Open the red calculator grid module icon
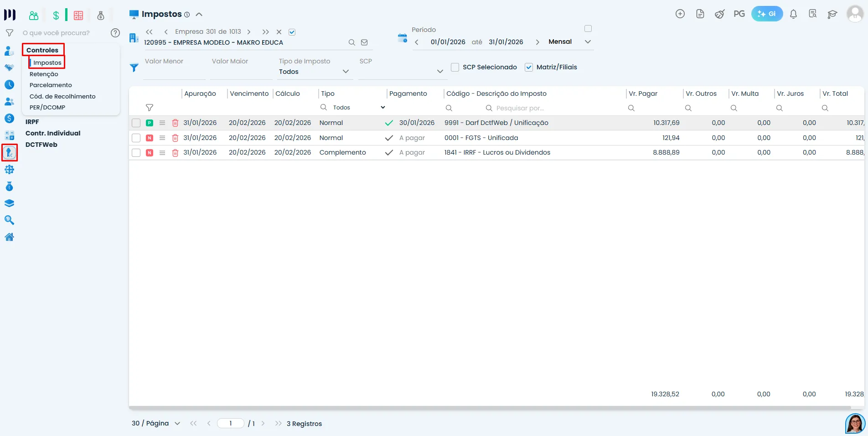This screenshot has height=436, width=868. click(x=78, y=16)
